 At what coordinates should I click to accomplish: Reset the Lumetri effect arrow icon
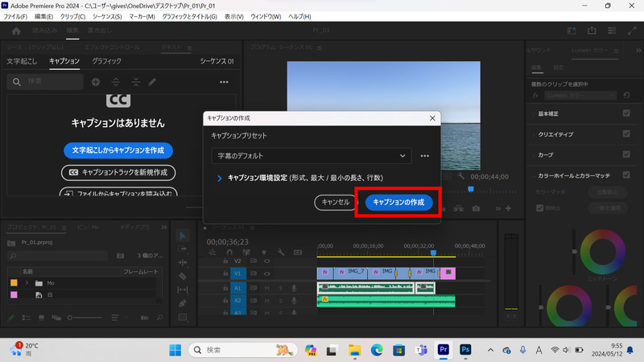tap(626, 95)
